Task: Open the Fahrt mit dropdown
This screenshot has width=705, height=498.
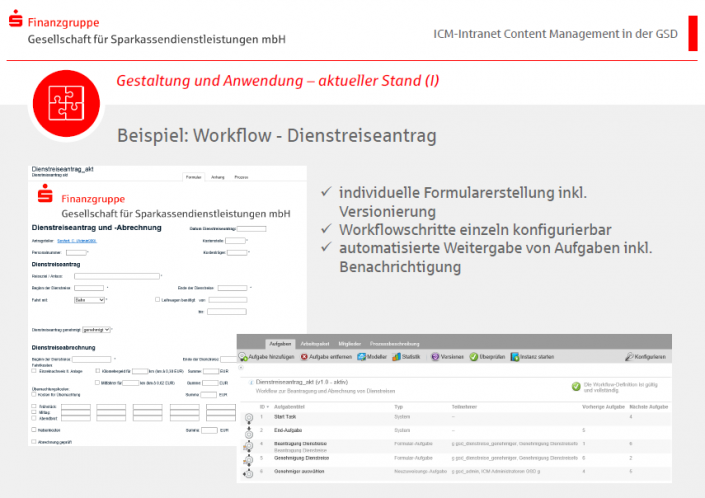Action: click(x=89, y=300)
